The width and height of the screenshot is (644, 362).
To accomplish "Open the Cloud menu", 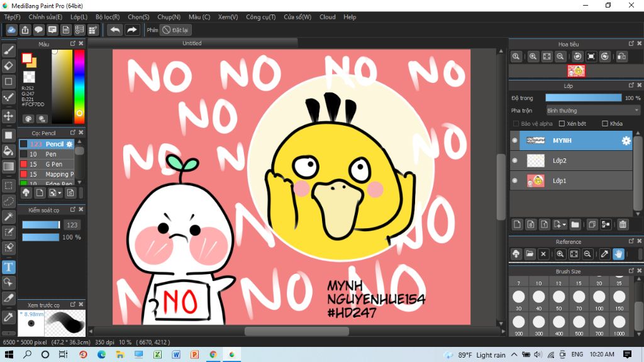I will click(327, 17).
